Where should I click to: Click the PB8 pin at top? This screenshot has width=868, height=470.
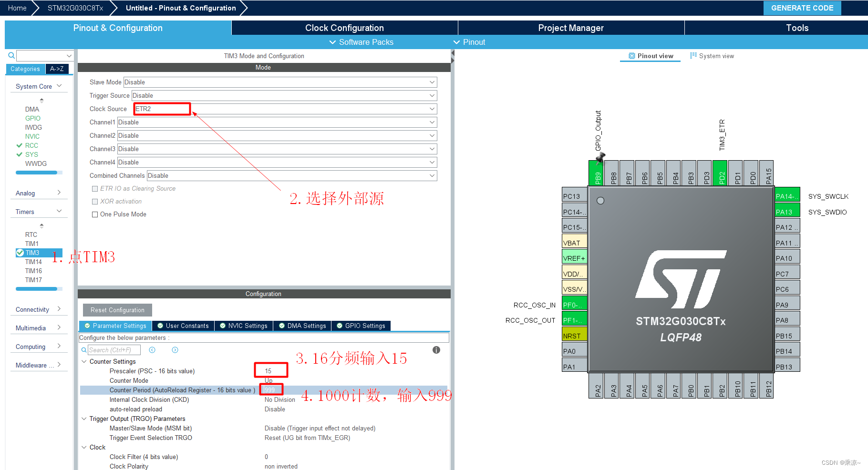(611, 173)
